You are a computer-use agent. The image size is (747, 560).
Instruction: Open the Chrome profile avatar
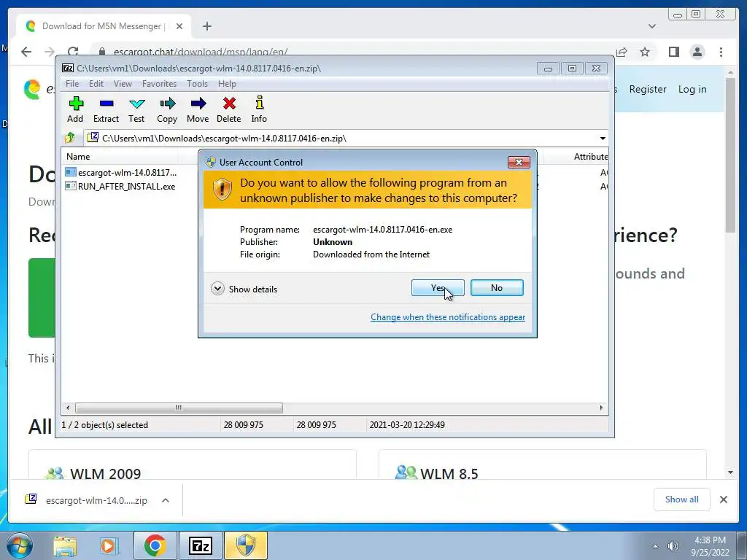[x=697, y=52]
